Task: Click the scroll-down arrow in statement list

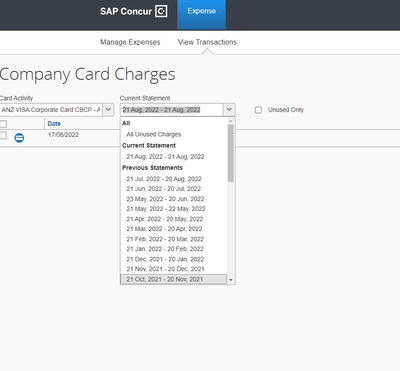Action: tap(231, 280)
